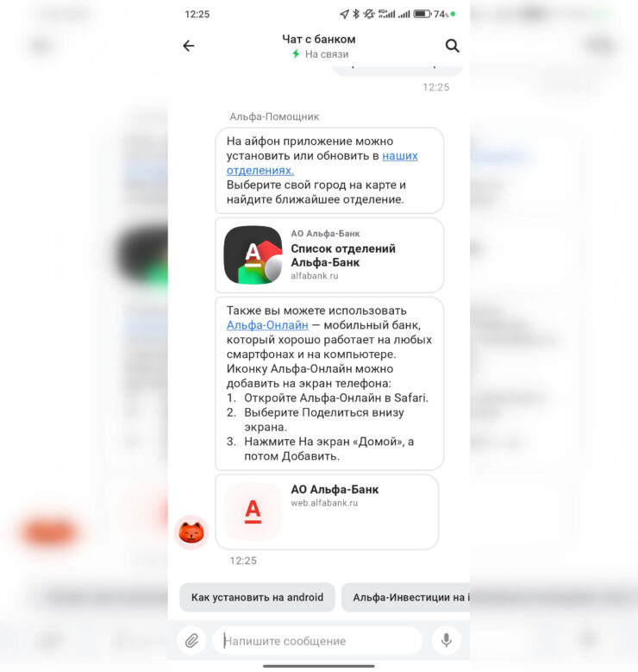Tap the back arrow in chat header
This screenshot has height=672, width=638.
[189, 46]
